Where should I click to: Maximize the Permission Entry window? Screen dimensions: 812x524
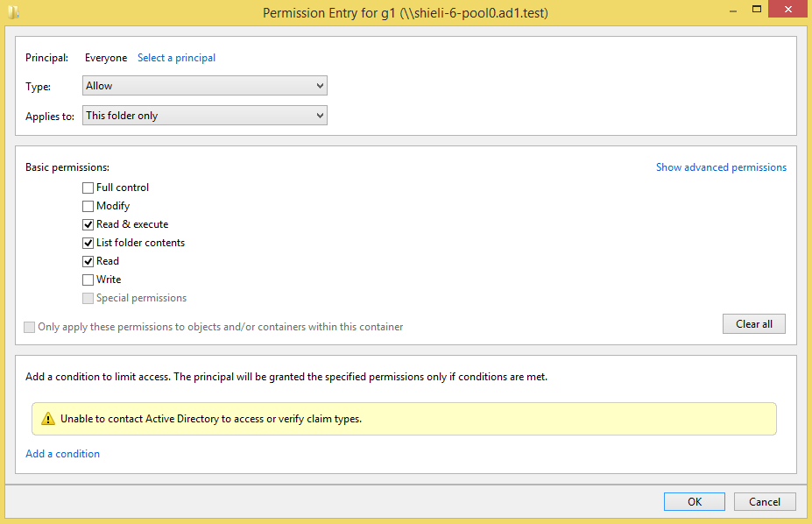pyautogui.click(x=757, y=10)
